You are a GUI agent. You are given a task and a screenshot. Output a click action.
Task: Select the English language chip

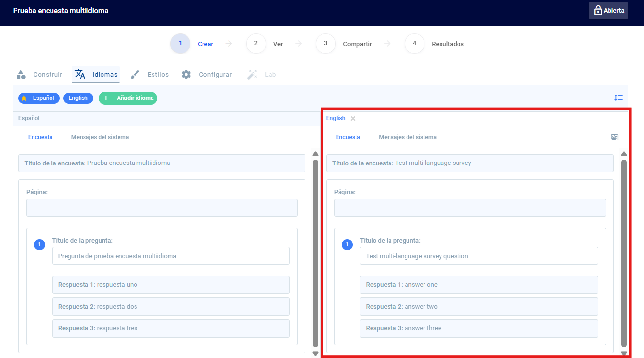coord(78,98)
